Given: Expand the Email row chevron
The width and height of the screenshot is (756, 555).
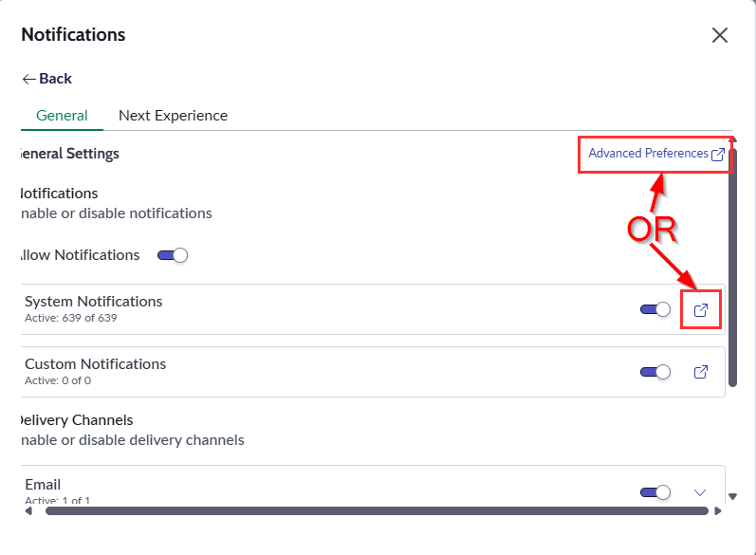Looking at the screenshot, I should (701, 491).
